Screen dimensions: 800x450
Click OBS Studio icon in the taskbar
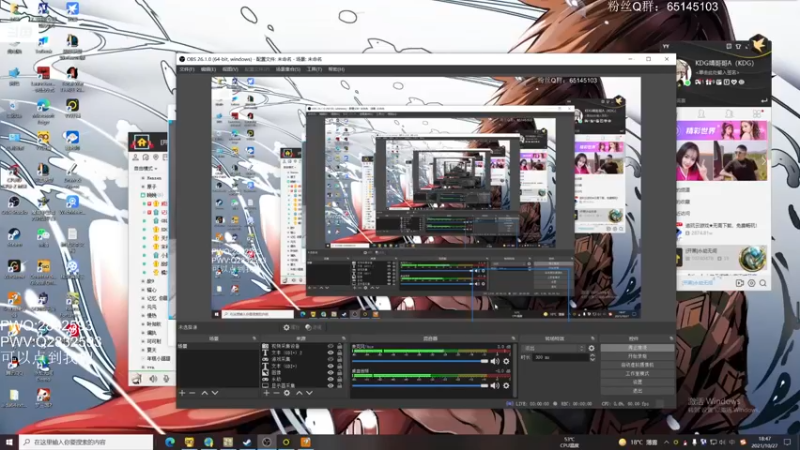[x=266, y=442]
